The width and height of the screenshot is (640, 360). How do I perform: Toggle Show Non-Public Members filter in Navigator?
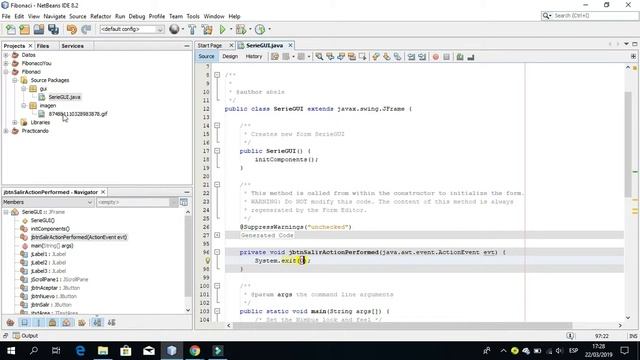(x=53, y=322)
